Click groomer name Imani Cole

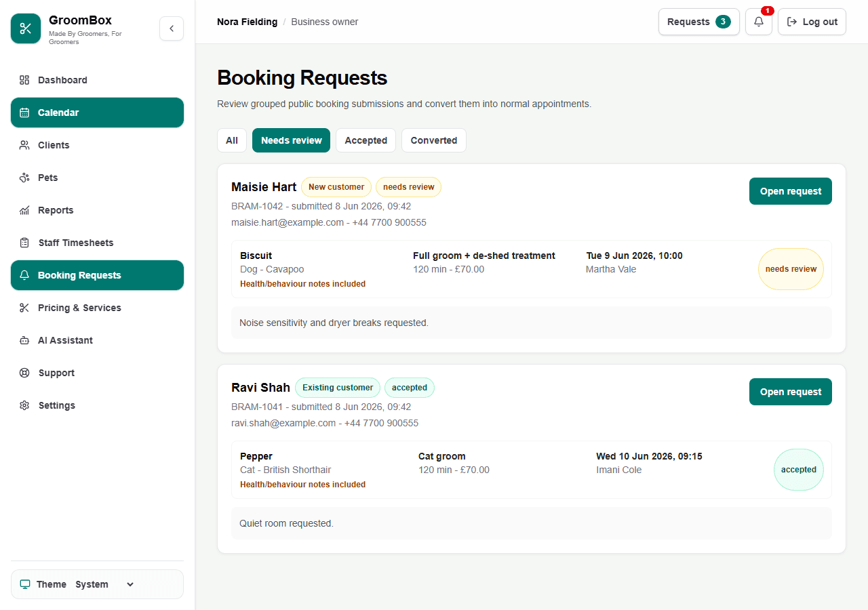pyautogui.click(x=618, y=470)
